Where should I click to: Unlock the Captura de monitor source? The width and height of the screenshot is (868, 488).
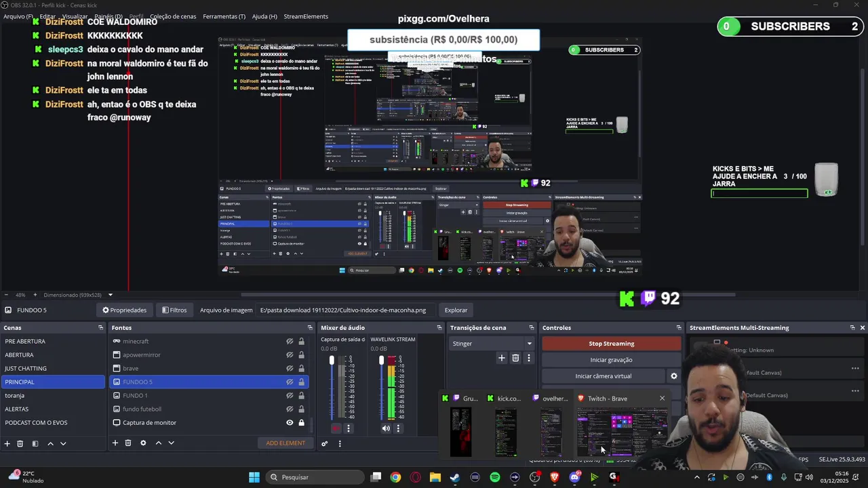(301, 423)
